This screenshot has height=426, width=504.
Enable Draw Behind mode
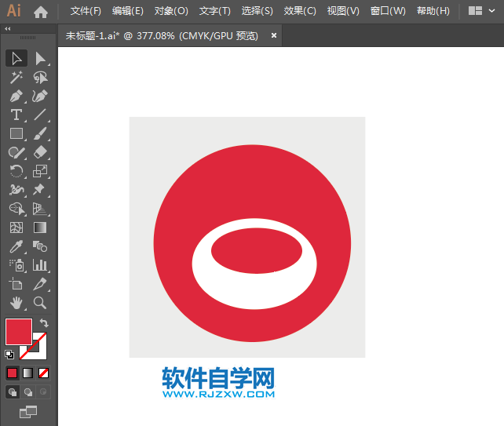point(28,392)
